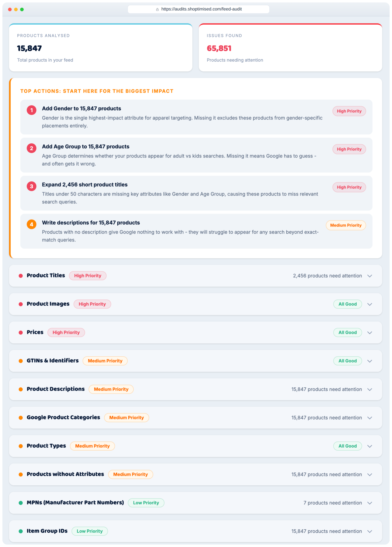Viewport: 392px width, 547px height.
Task: Expand the Product Titles section chevron
Action: pos(370,276)
